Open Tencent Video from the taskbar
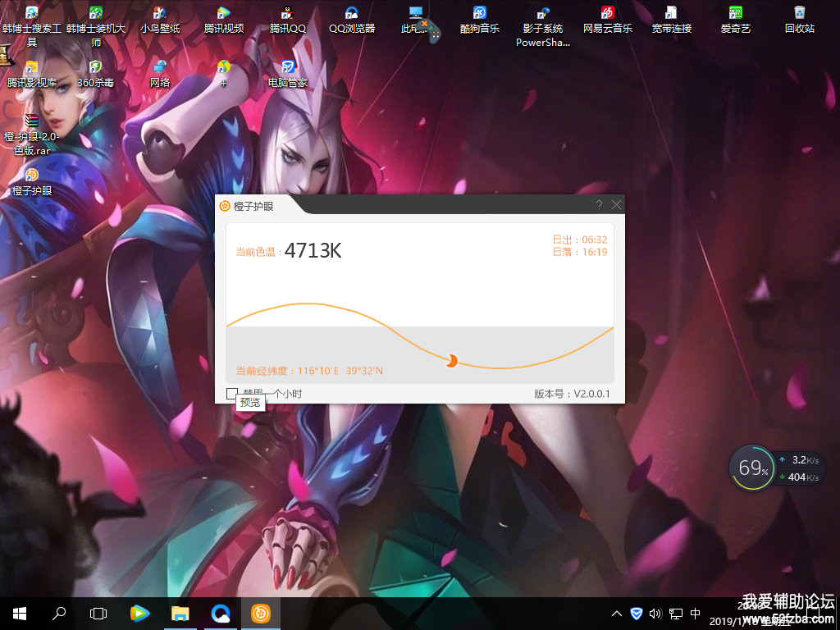The image size is (840, 630). (x=139, y=614)
